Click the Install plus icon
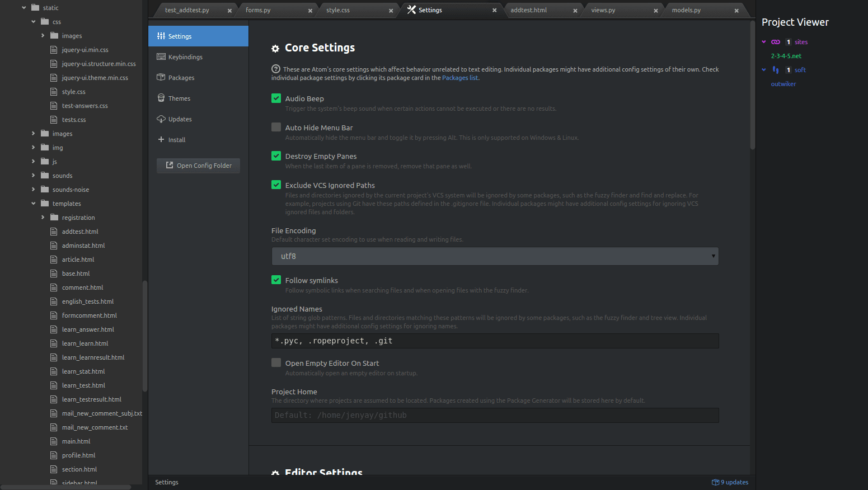Image resolution: width=868 pixels, height=490 pixels. pos(161,139)
